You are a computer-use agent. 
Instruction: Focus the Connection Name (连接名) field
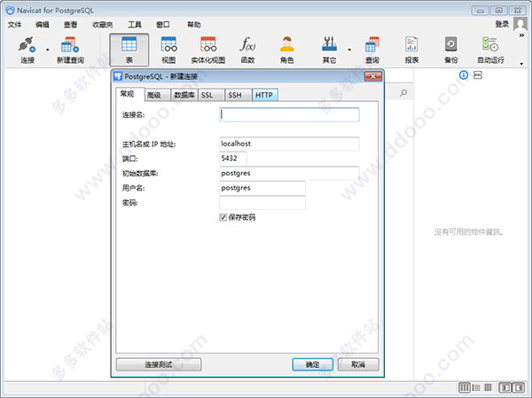pyautogui.click(x=289, y=114)
